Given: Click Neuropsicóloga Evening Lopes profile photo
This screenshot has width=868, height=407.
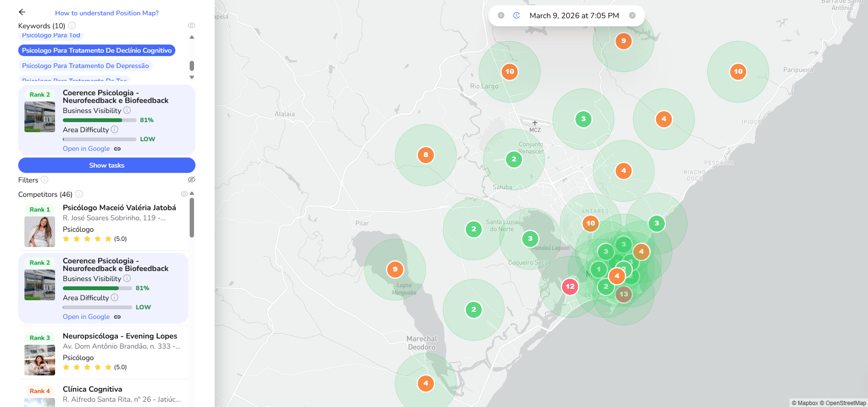Looking at the screenshot, I should pos(40,360).
